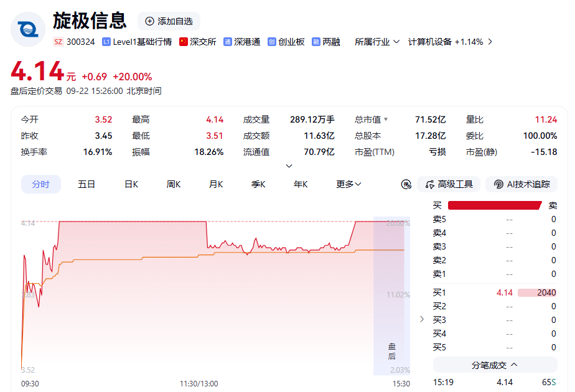The width and height of the screenshot is (575, 392).
Task: Switch to the 月K chart tab
Action: point(216,184)
